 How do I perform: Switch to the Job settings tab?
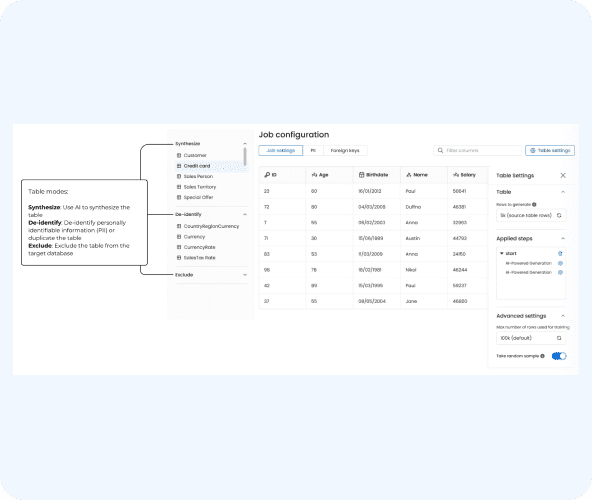tap(281, 150)
